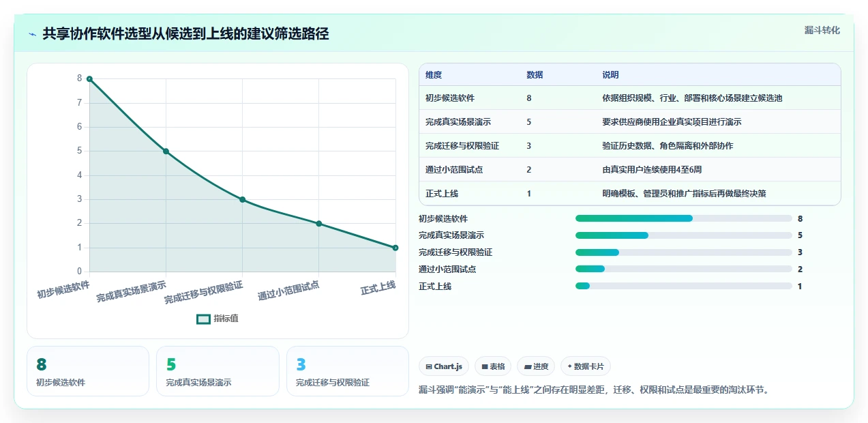Click the 完成真实场景演示 x-axis label
The width and height of the screenshot is (868, 423).
click(x=131, y=291)
